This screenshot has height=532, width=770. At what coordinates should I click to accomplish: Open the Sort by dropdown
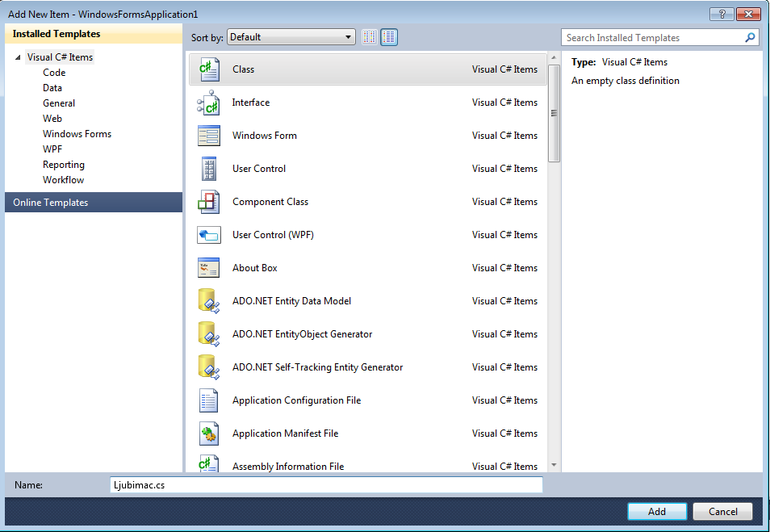291,37
